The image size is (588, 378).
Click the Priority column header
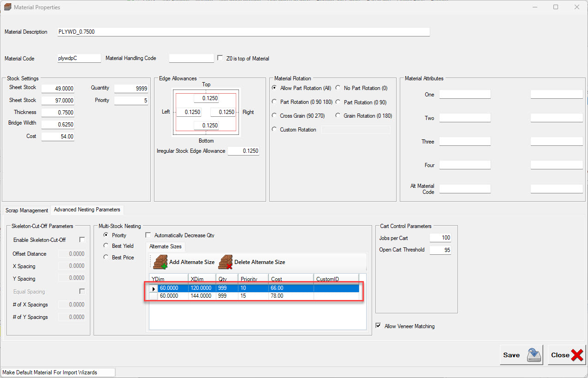pyautogui.click(x=253, y=279)
